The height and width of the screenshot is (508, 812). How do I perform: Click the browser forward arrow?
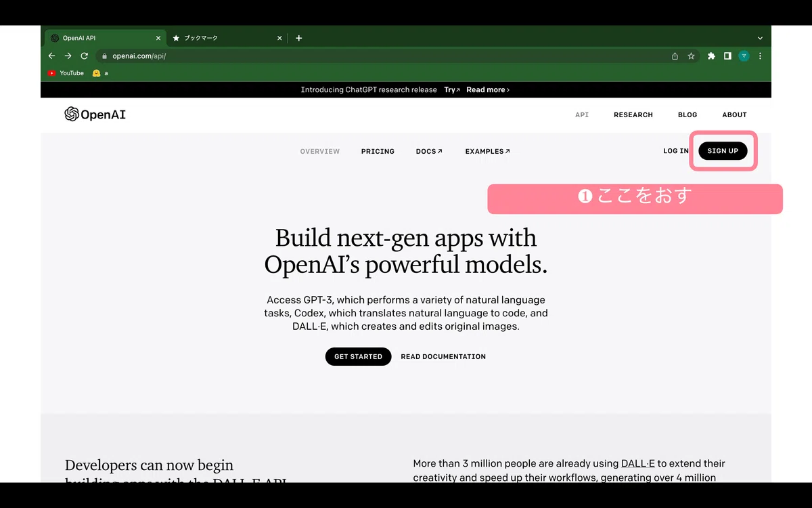pos(68,56)
